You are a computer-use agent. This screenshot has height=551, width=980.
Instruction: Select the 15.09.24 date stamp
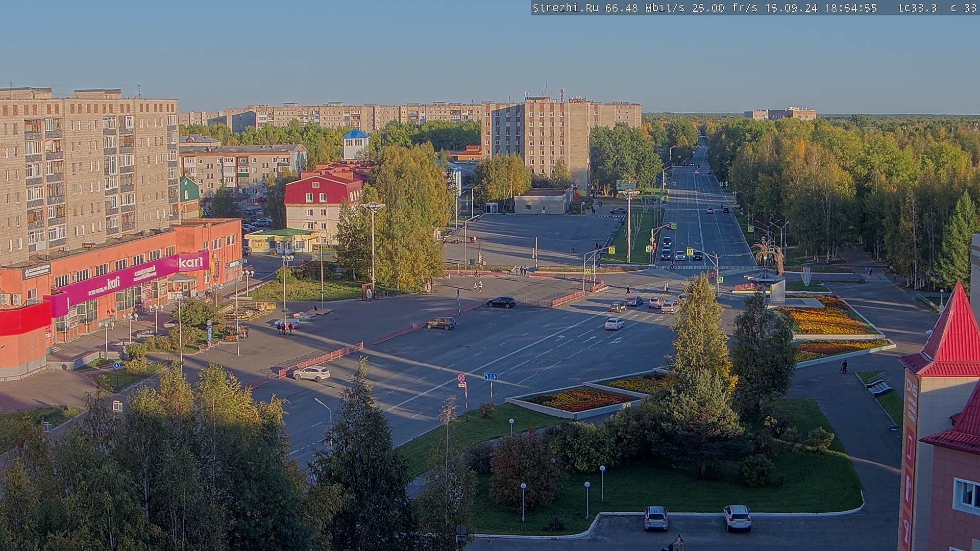point(792,8)
